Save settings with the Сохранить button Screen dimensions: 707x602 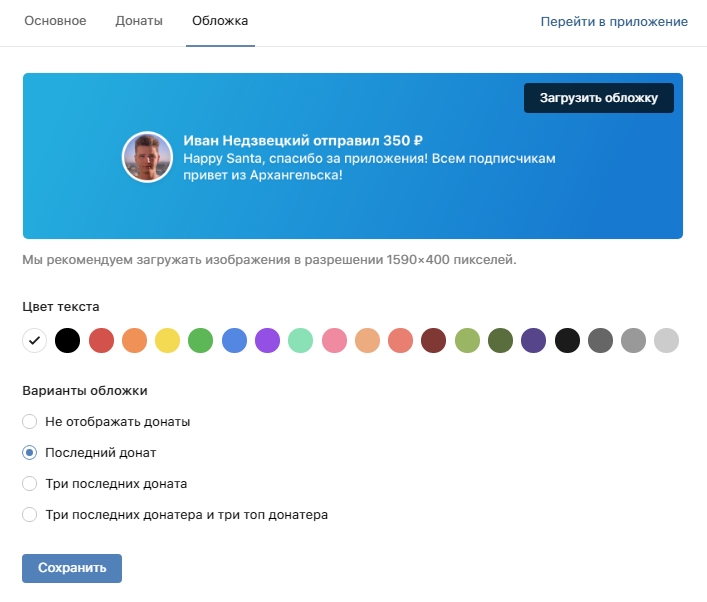pyautogui.click(x=72, y=568)
